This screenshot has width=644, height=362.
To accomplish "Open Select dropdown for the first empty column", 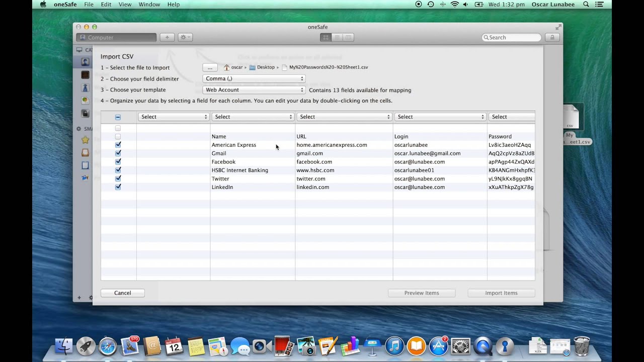I will tap(174, 117).
